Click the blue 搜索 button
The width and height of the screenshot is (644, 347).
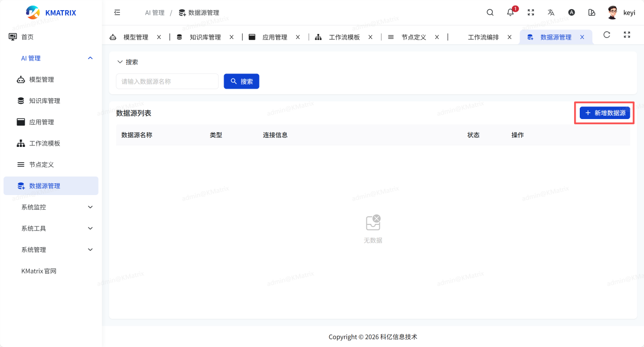(241, 82)
